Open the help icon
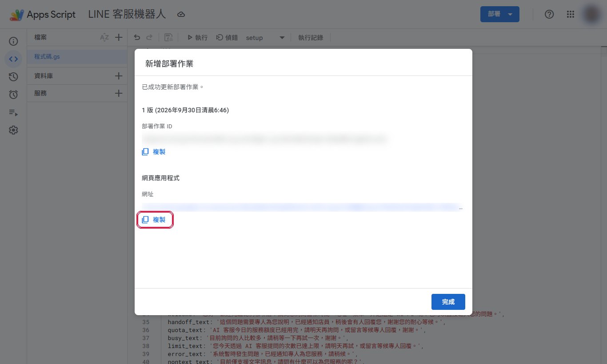607x364 pixels. click(x=549, y=14)
